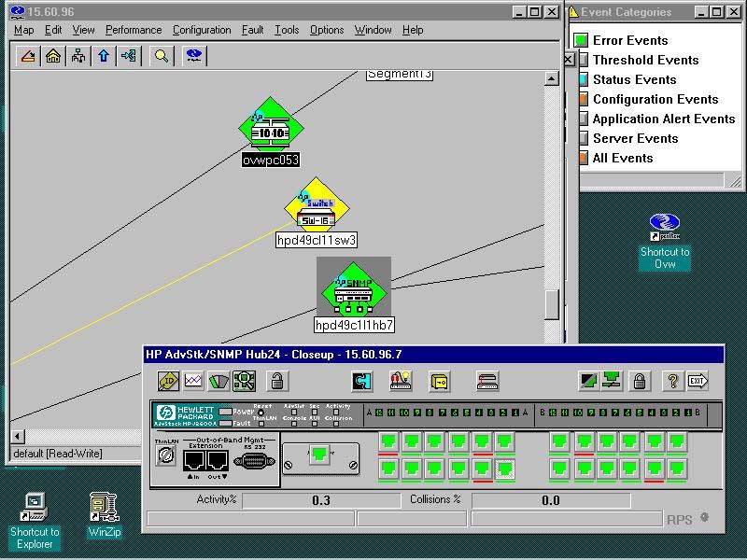Open the Options menu

point(327,30)
